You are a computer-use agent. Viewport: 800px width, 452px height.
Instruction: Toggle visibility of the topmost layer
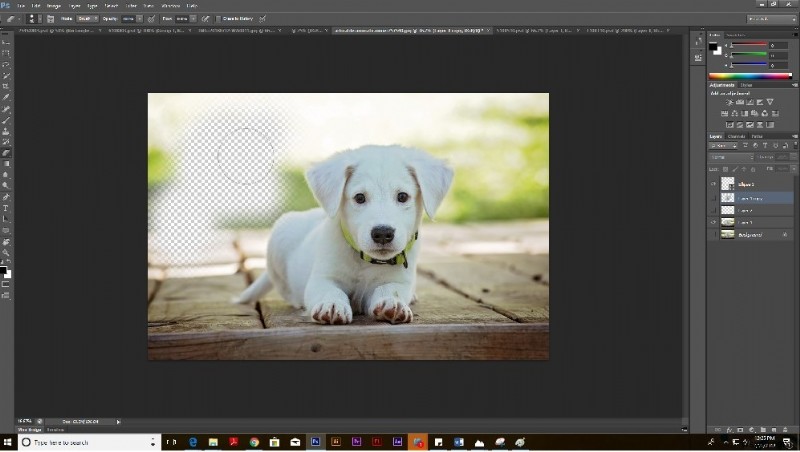pyautogui.click(x=713, y=185)
